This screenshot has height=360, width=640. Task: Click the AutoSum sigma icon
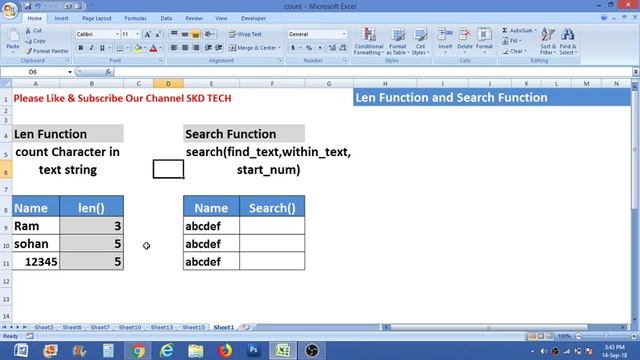505,31
